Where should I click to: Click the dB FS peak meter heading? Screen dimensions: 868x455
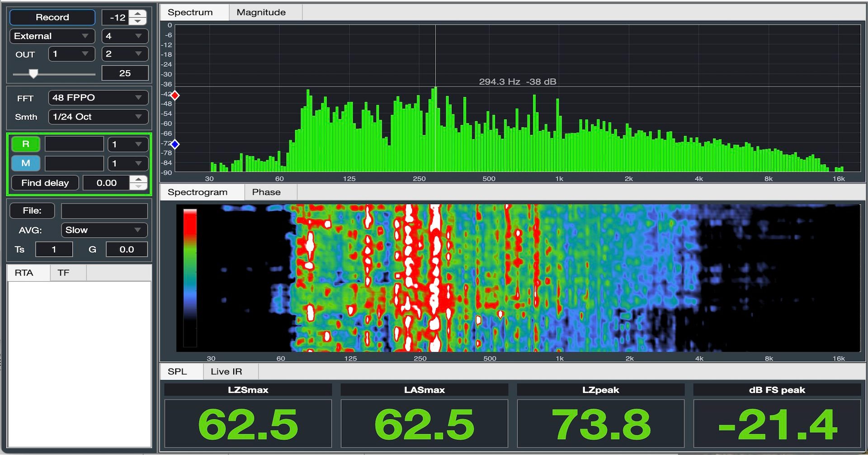coord(777,390)
